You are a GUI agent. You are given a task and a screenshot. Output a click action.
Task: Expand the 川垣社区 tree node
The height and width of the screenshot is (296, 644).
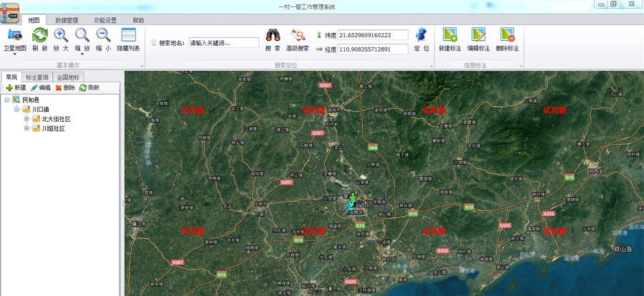click(x=27, y=129)
